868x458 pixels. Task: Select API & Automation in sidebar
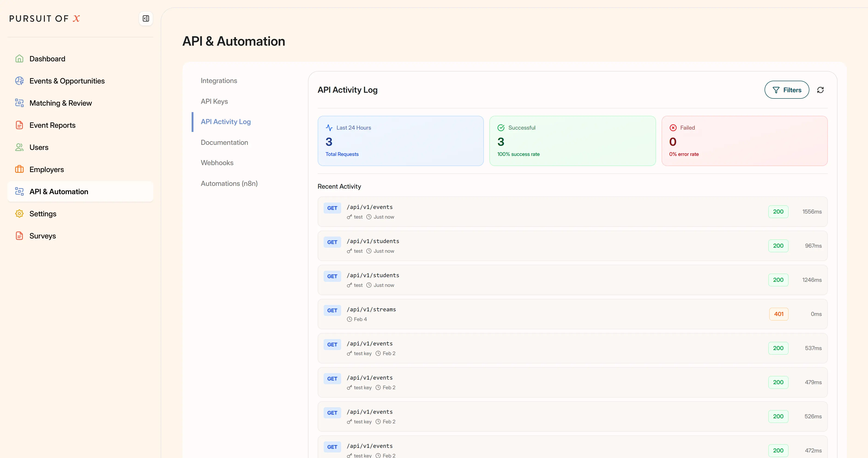(x=80, y=191)
